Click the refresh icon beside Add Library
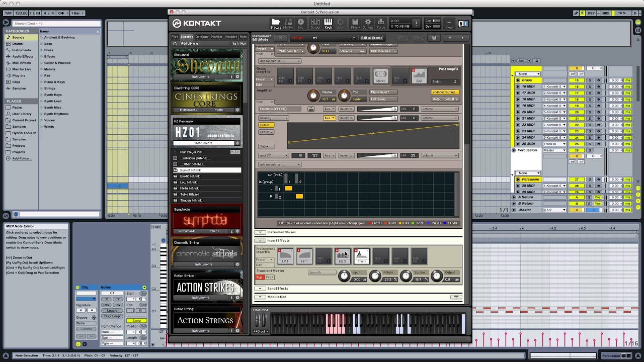 [175, 43]
